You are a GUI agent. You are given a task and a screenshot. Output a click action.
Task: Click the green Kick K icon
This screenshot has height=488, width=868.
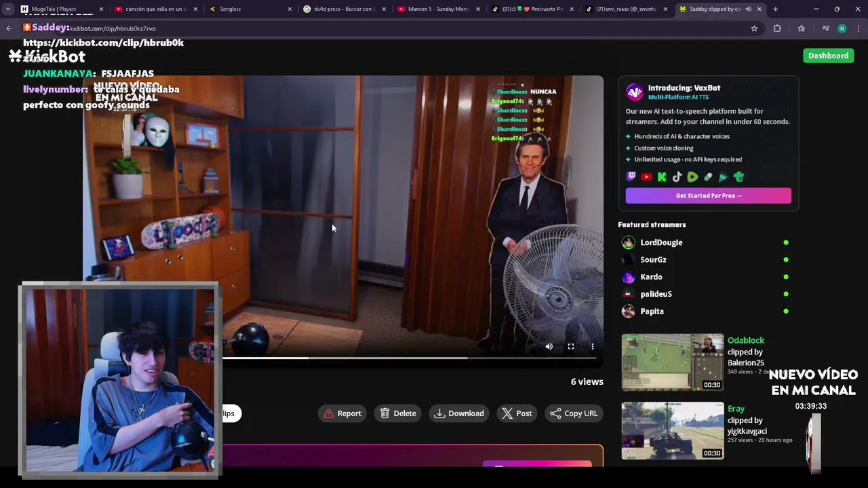pos(662,177)
